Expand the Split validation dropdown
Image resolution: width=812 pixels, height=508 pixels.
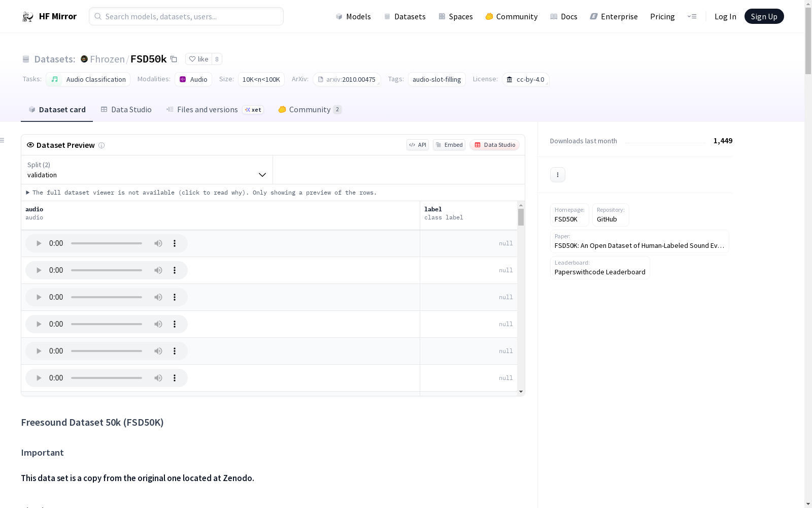(x=147, y=170)
